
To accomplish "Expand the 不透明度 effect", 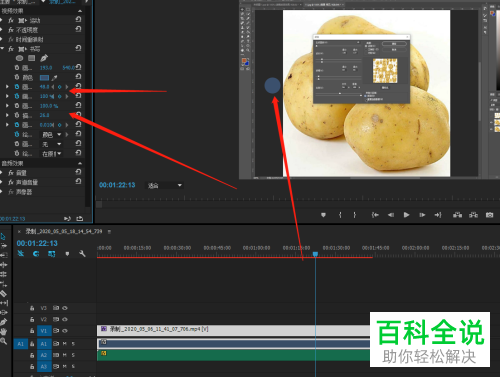I will 2,30.
